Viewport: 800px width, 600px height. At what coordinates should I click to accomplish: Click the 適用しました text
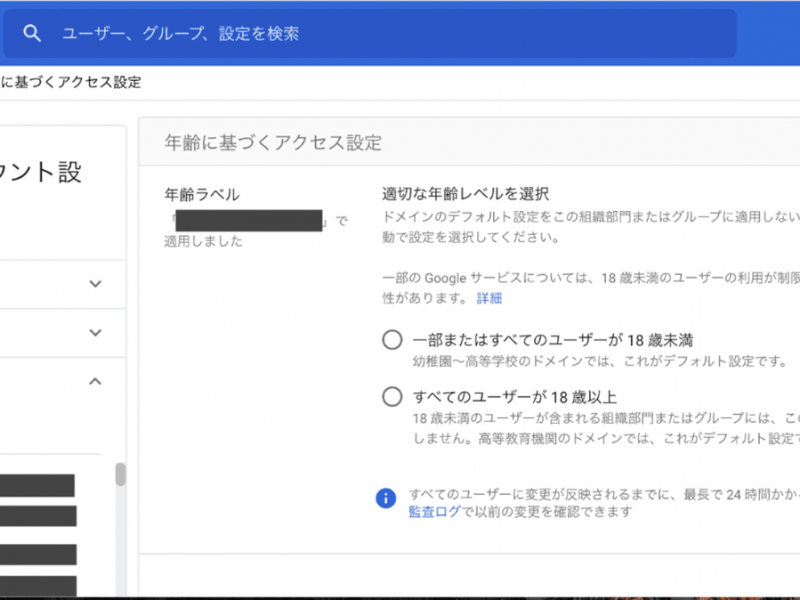click(x=203, y=241)
